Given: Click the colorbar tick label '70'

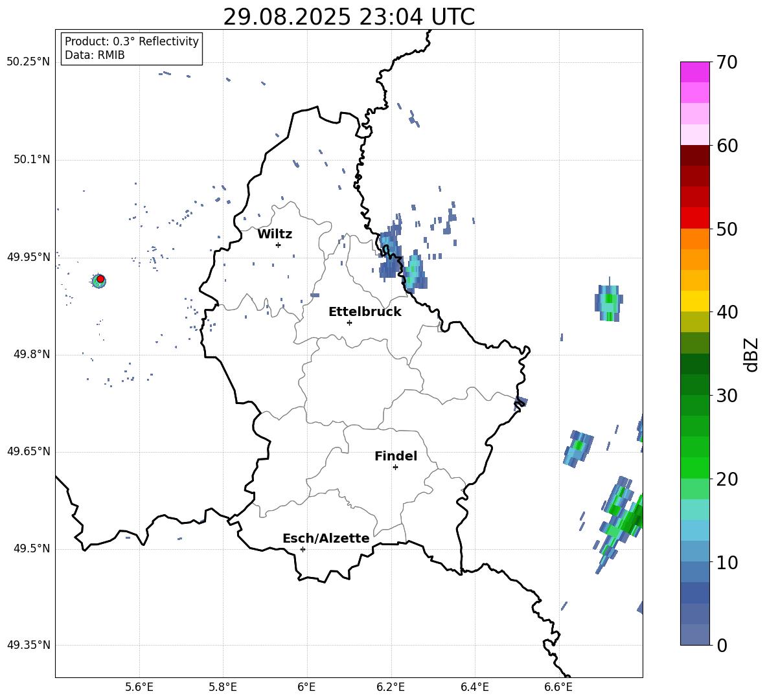Looking at the screenshot, I should 727,63.
